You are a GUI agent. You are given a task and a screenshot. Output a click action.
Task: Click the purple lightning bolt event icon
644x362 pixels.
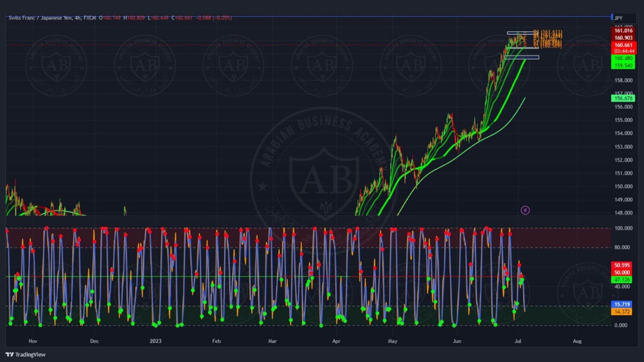pos(525,210)
